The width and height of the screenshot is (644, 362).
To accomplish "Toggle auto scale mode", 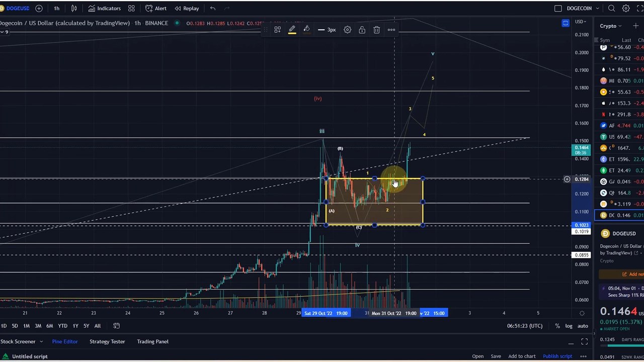I will pyautogui.click(x=583, y=326).
